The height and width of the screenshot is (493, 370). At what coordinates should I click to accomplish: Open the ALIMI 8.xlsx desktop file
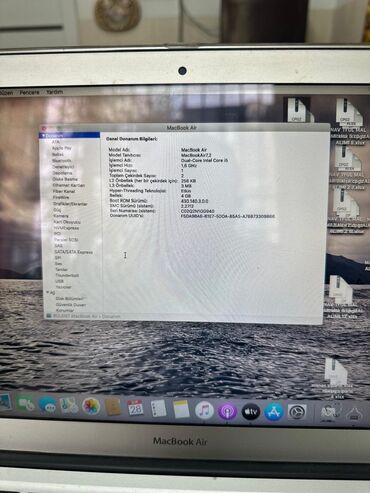[x=349, y=122]
